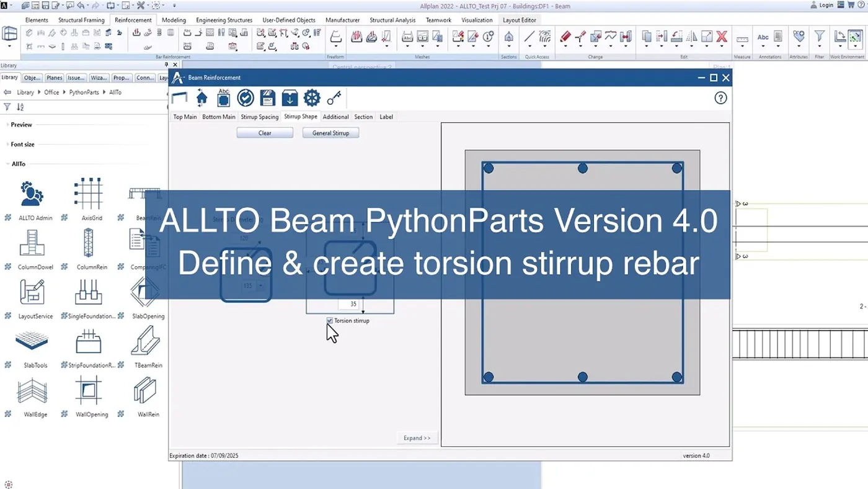868x489 pixels.
Task: Select the SingleFoundation library item
Action: (88, 292)
